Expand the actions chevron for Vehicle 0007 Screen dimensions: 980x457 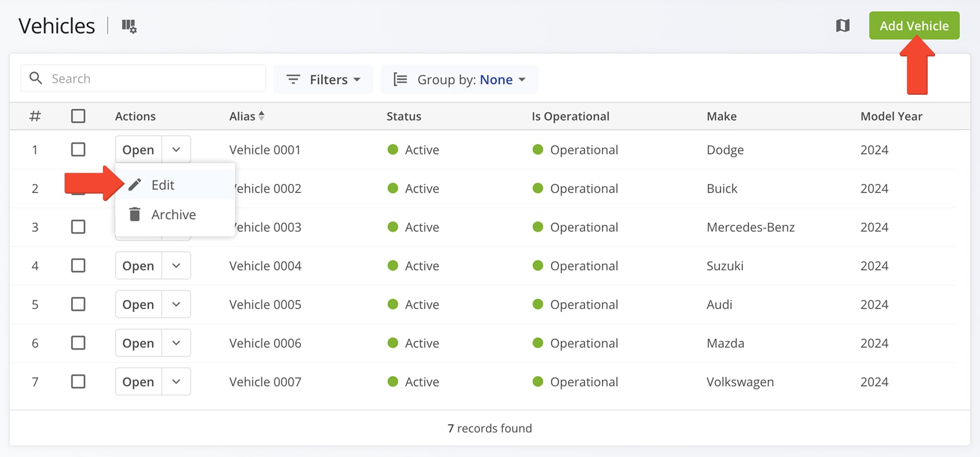coord(176,382)
